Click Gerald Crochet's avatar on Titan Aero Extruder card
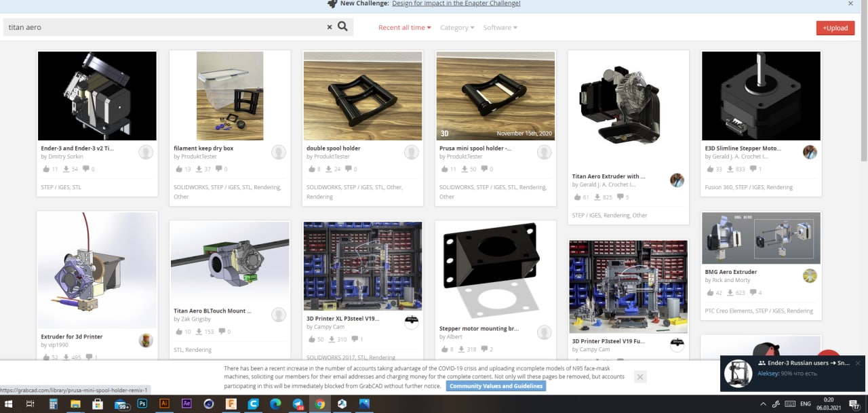This screenshot has width=868, height=413. (x=677, y=180)
